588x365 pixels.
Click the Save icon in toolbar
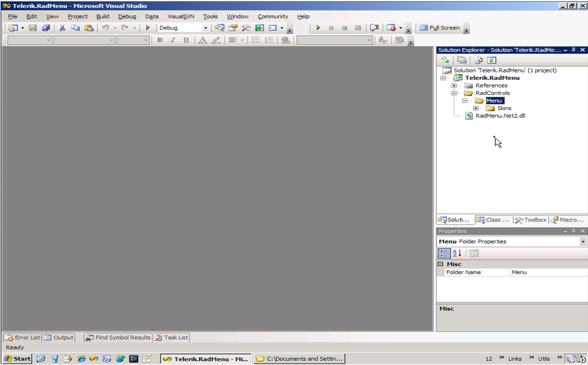click(x=33, y=28)
